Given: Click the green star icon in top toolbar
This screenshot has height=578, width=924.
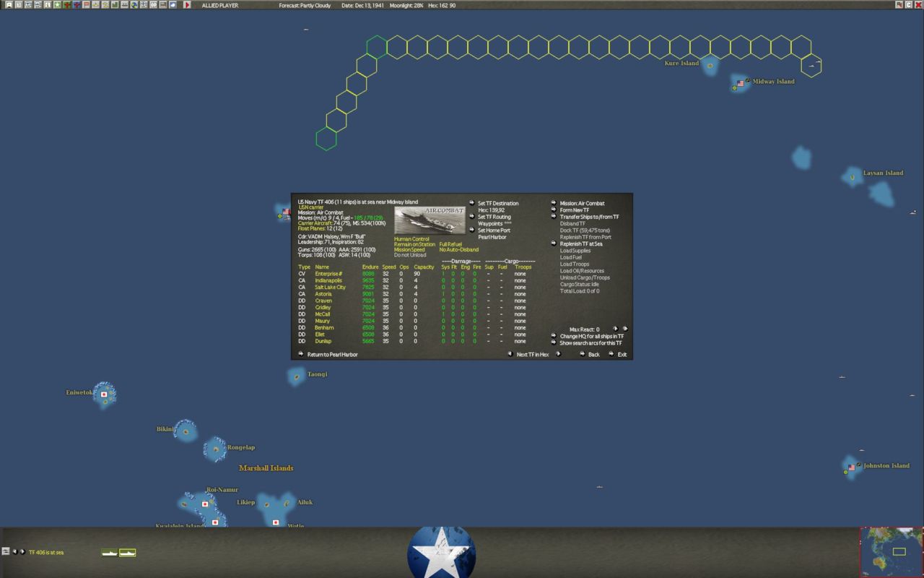Looking at the screenshot, I should coord(57,5).
